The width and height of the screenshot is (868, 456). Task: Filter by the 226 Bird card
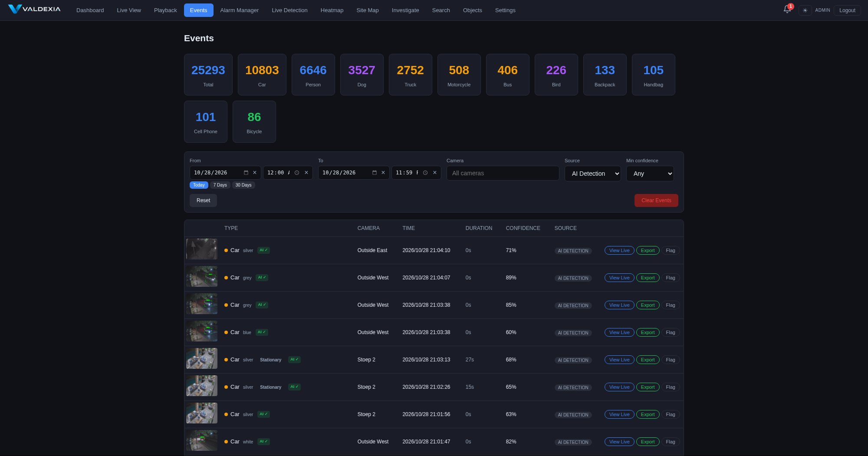(556, 75)
